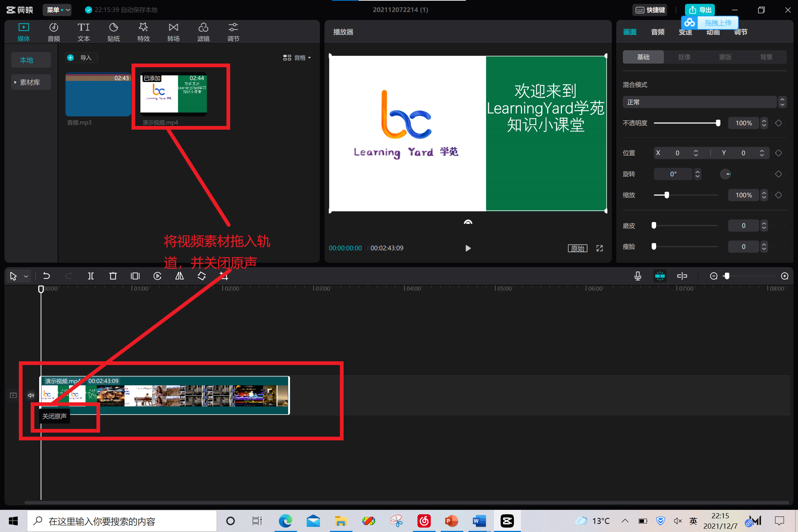Click the delete trash icon in timeline toolbar

(113, 276)
